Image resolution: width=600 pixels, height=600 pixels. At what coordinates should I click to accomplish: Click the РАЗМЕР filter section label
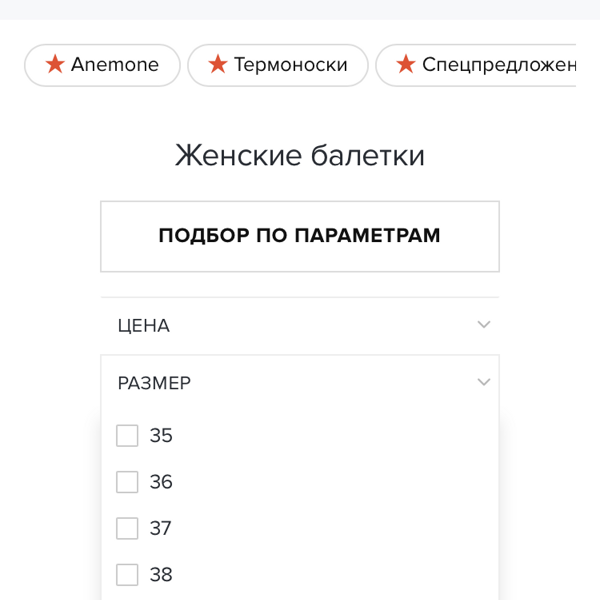(x=154, y=383)
